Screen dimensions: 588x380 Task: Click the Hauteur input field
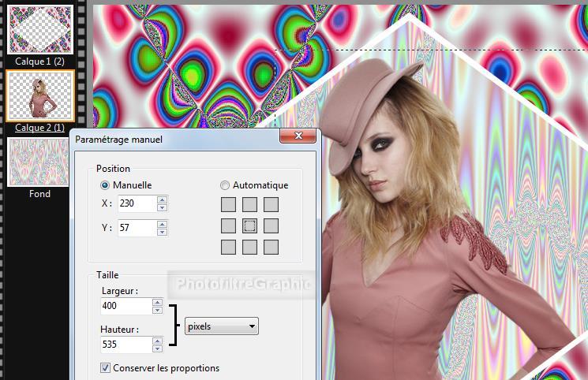click(x=126, y=345)
